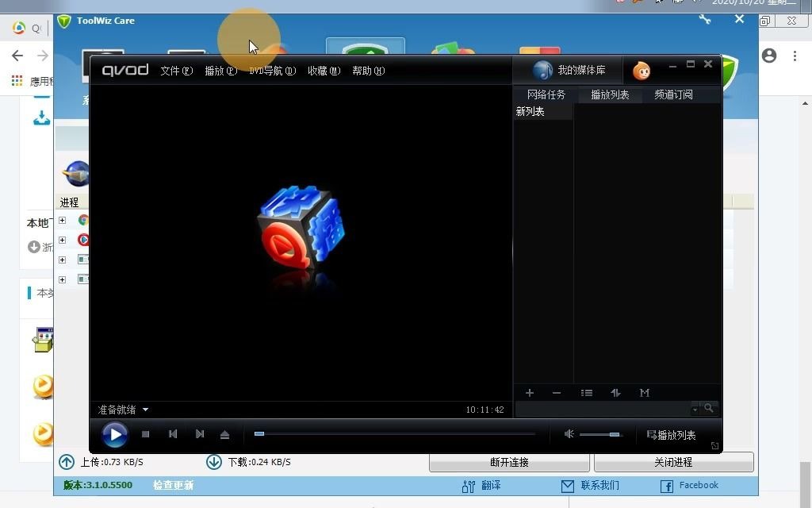Start playback with the play button
Viewport: 812px width, 508px height.
click(x=115, y=434)
